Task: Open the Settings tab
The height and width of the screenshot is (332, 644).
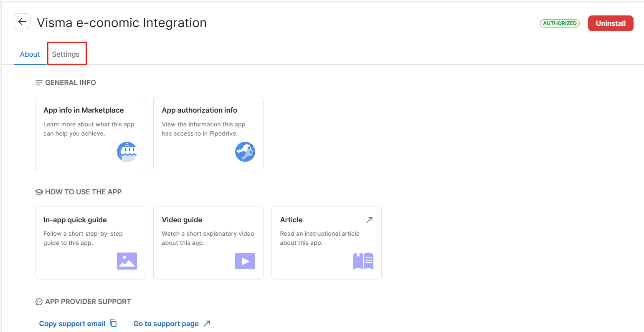Action: 66,54
